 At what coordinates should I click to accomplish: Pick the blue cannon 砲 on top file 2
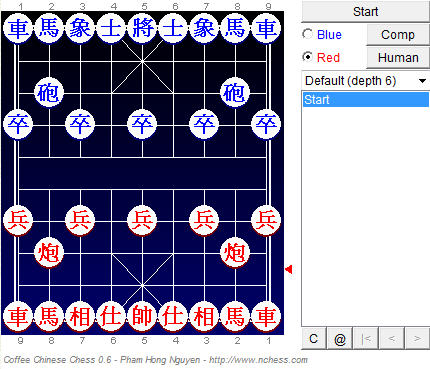click(49, 92)
